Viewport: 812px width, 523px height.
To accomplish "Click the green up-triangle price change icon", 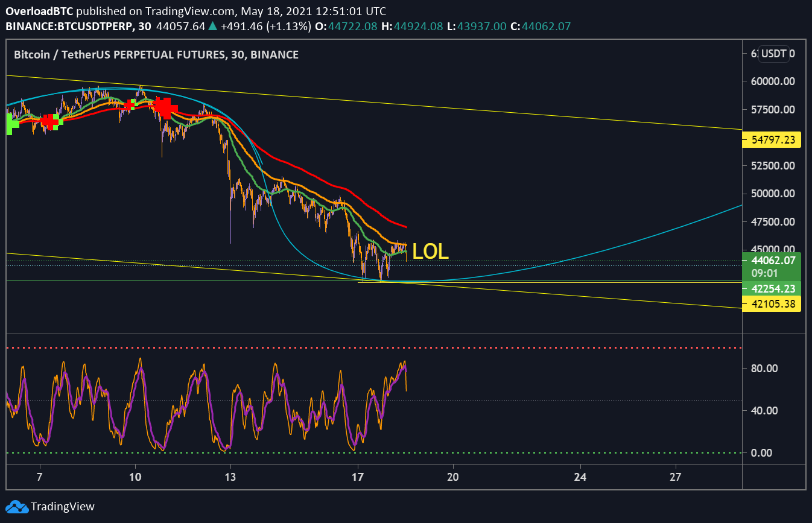I will pyautogui.click(x=212, y=27).
